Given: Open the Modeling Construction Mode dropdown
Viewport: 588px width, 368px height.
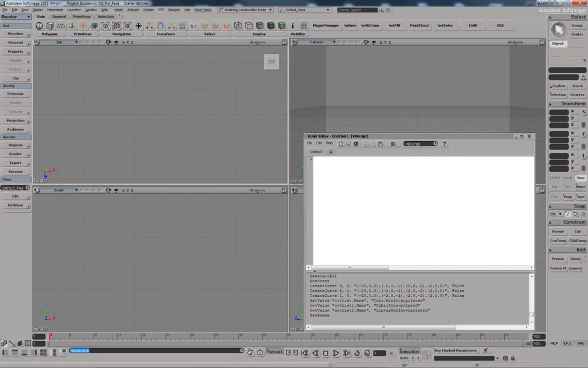Looking at the screenshot, I should 245,10.
